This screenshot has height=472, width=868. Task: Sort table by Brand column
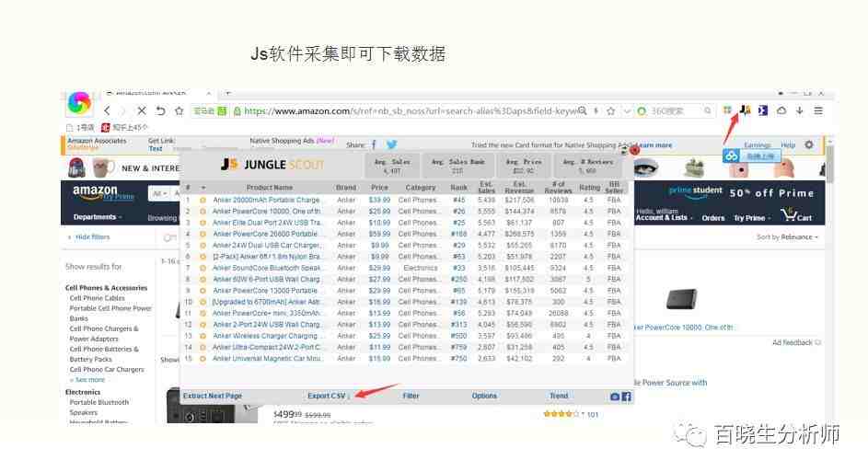(x=346, y=188)
